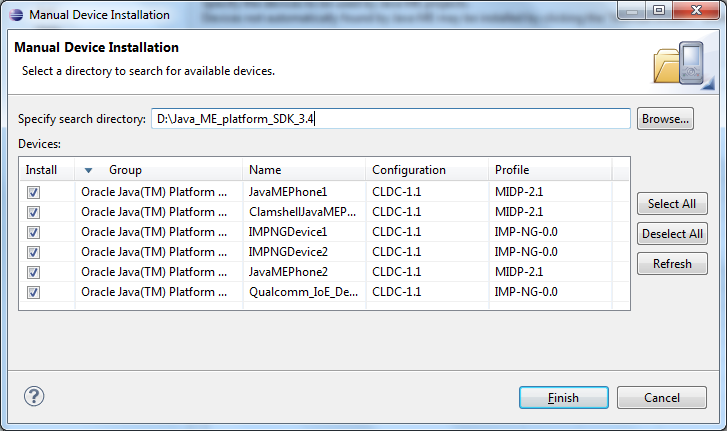Toggle install checkbox for ClamshellJavaMEP device
This screenshot has width=727, height=431.
point(34,212)
